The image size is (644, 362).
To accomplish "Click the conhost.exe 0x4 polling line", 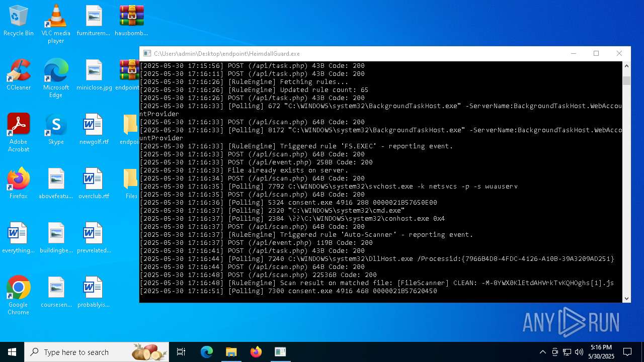I will click(x=292, y=219).
